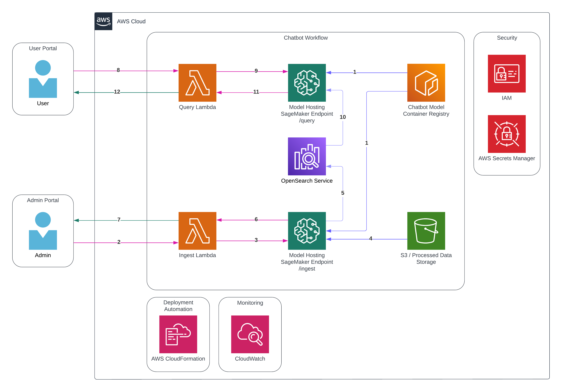585x392 pixels.
Task: Select the S3 Processed Data Storage bucket
Action: click(x=426, y=231)
